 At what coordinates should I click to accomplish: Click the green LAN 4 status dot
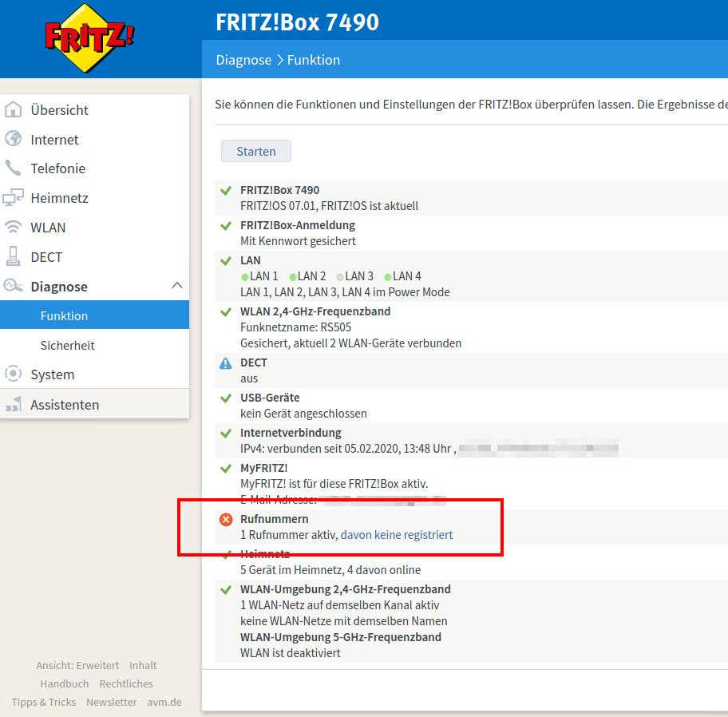388,277
